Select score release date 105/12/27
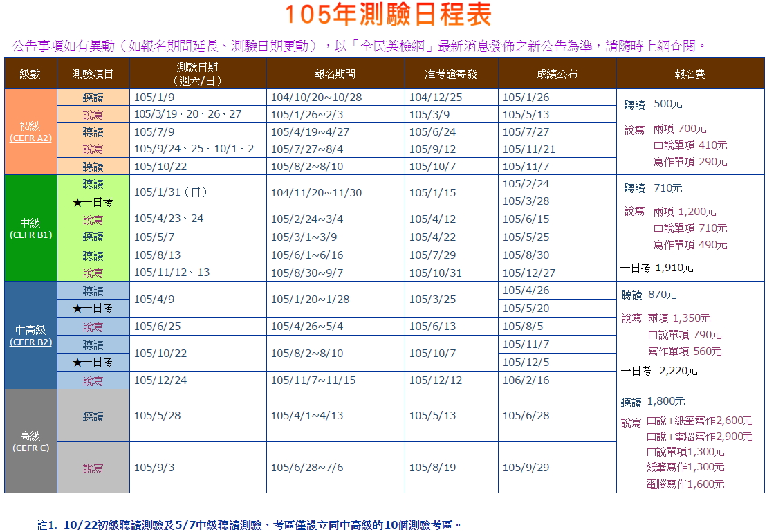The width and height of the screenshot is (767, 532). [529, 273]
